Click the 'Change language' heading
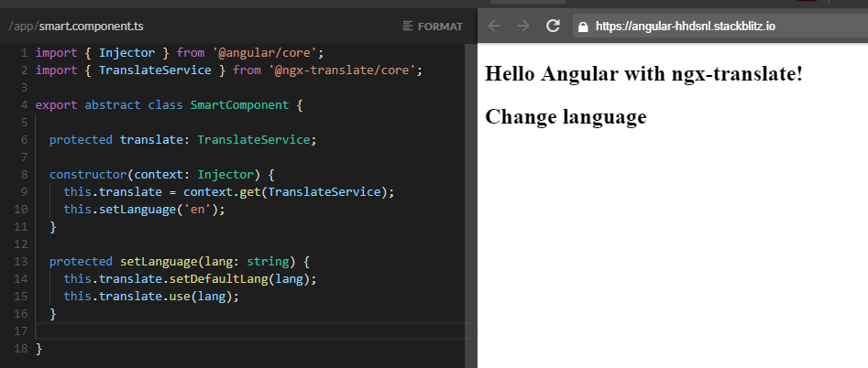The width and height of the screenshot is (868, 368). tap(566, 116)
